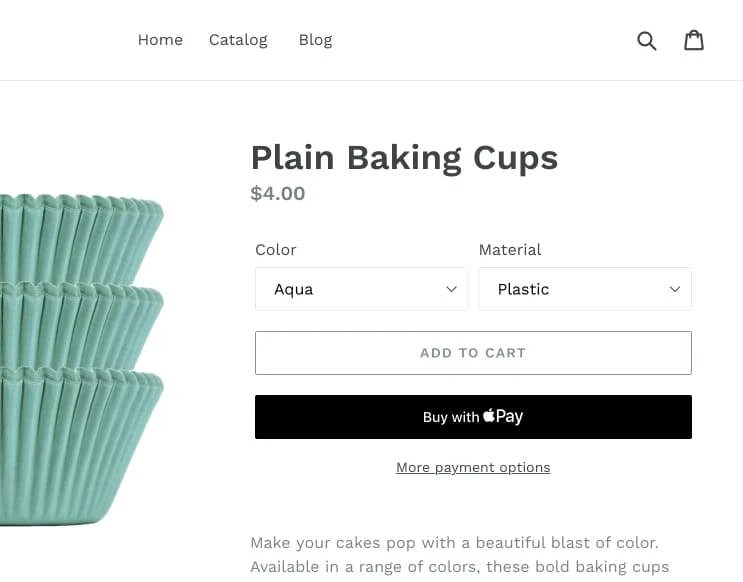743x582 pixels.
Task: Click the Add to Cart button
Action: [473, 353]
